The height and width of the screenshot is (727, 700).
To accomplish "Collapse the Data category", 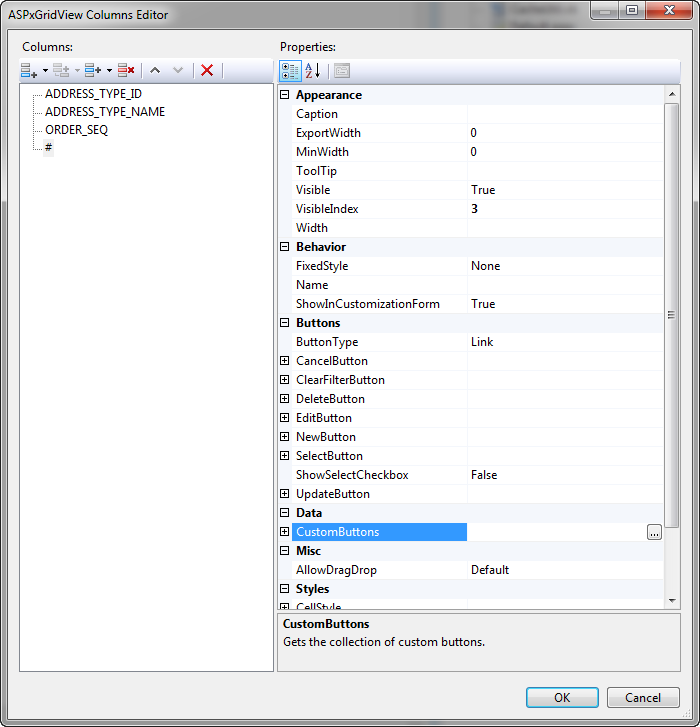I will coord(285,513).
